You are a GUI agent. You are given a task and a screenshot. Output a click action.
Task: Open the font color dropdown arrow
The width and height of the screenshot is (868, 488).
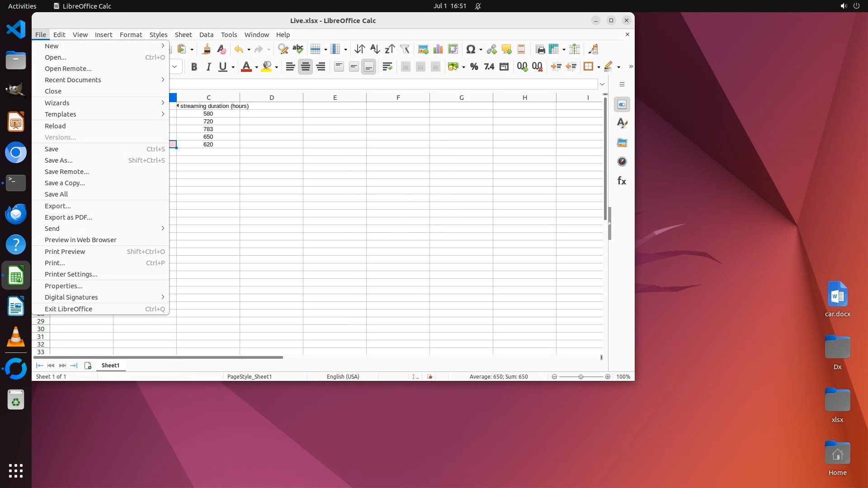[256, 67]
